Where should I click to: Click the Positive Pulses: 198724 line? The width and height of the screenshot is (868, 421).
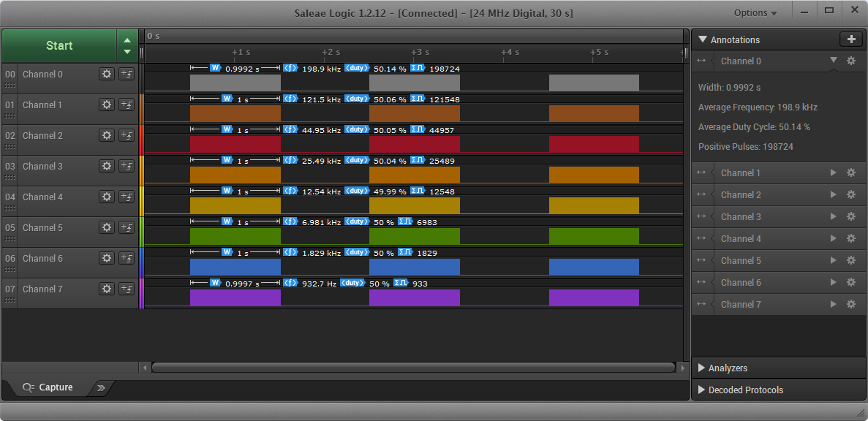coord(746,147)
